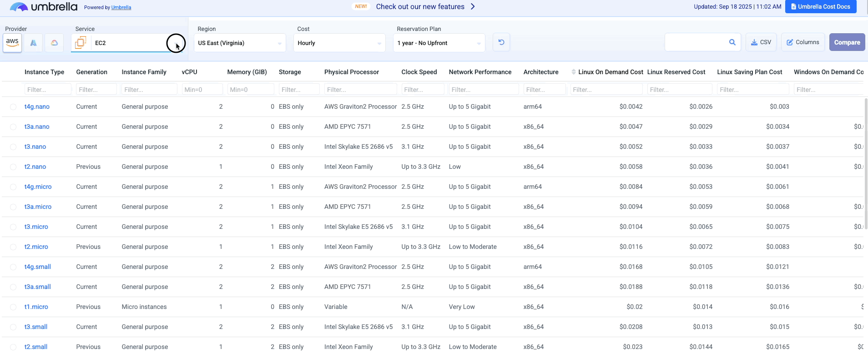Click the Linux Saving Plan Cost header
The image size is (868, 354).
(750, 72)
